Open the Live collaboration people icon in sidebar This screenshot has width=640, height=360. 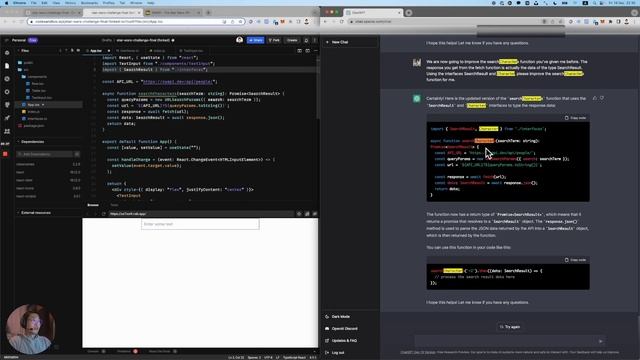click(x=7, y=131)
